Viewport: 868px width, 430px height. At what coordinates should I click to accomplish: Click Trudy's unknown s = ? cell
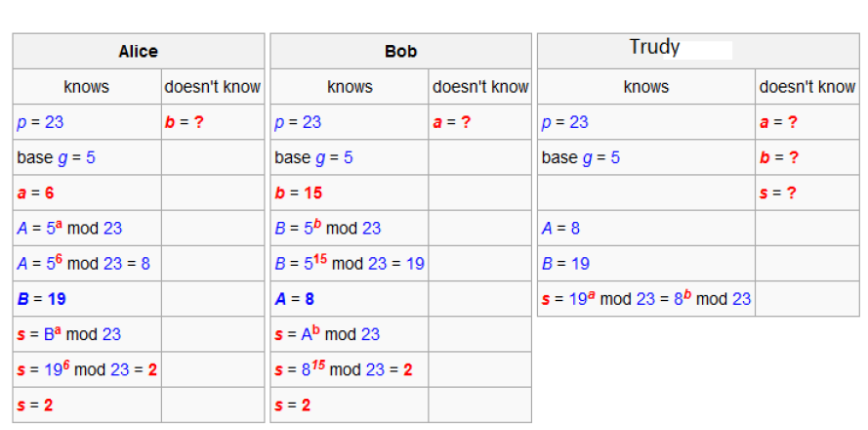(x=778, y=193)
